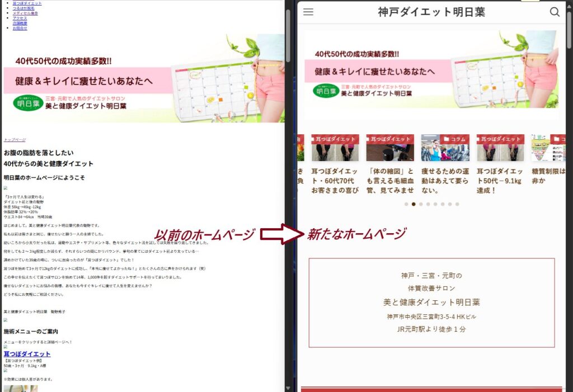Click scroll-down arrow of left pane scrollbar

point(288,388)
